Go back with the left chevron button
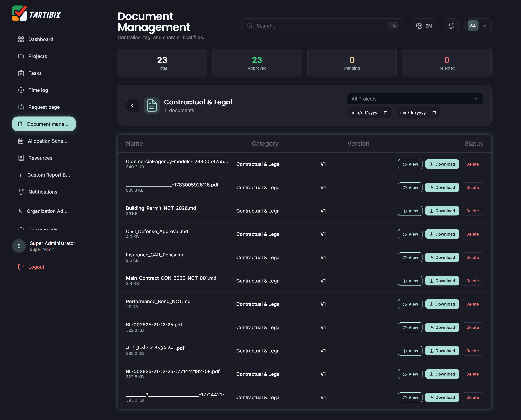The image size is (521, 420). click(x=132, y=105)
